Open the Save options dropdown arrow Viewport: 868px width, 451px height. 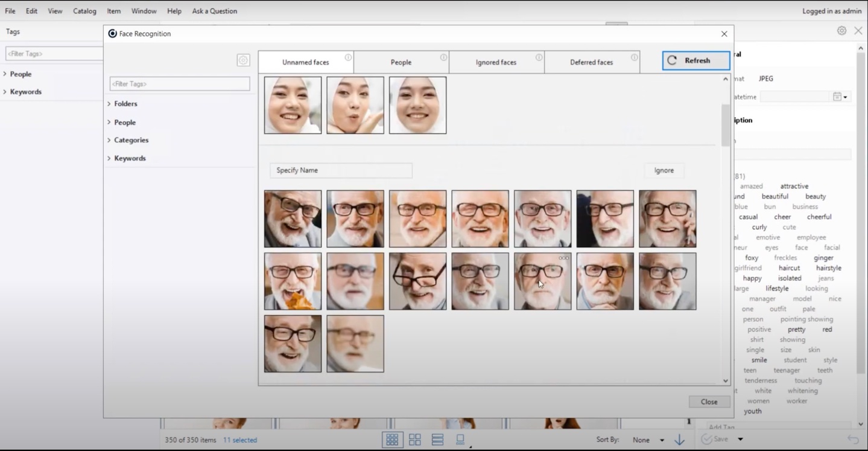(740, 440)
